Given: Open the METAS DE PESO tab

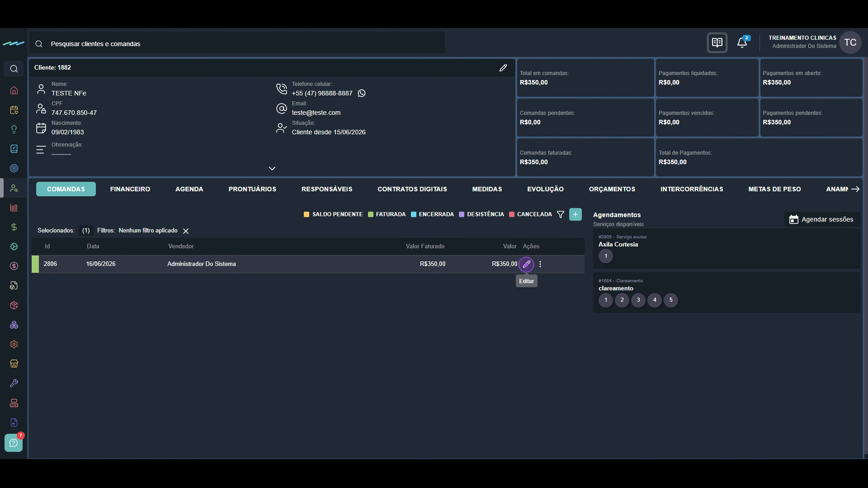Looking at the screenshot, I should 774,189.
